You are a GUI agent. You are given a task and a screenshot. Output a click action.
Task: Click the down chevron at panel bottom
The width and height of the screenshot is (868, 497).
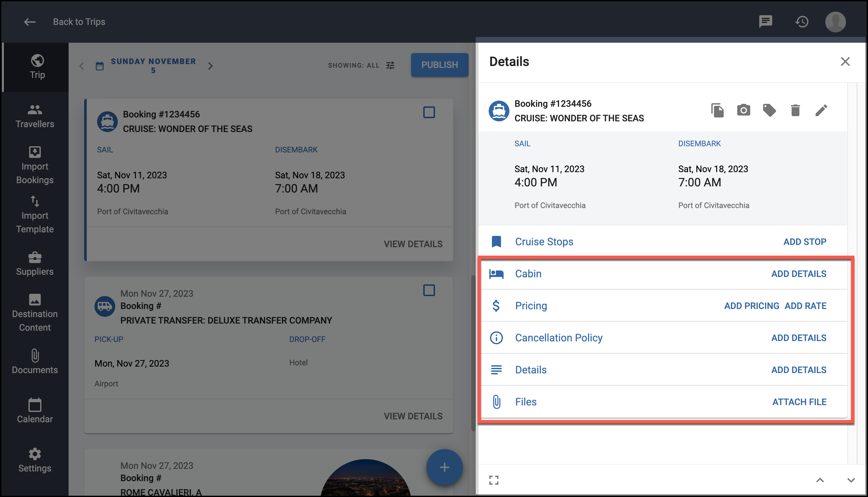[x=851, y=480]
